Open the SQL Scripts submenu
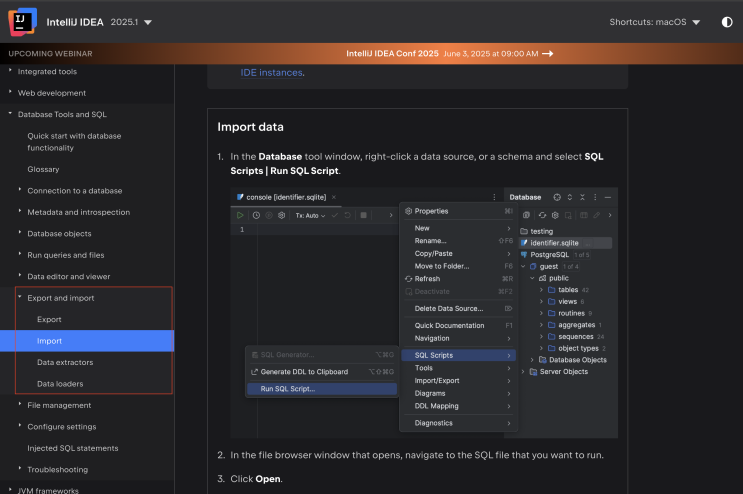The image size is (743, 494). [x=459, y=355]
